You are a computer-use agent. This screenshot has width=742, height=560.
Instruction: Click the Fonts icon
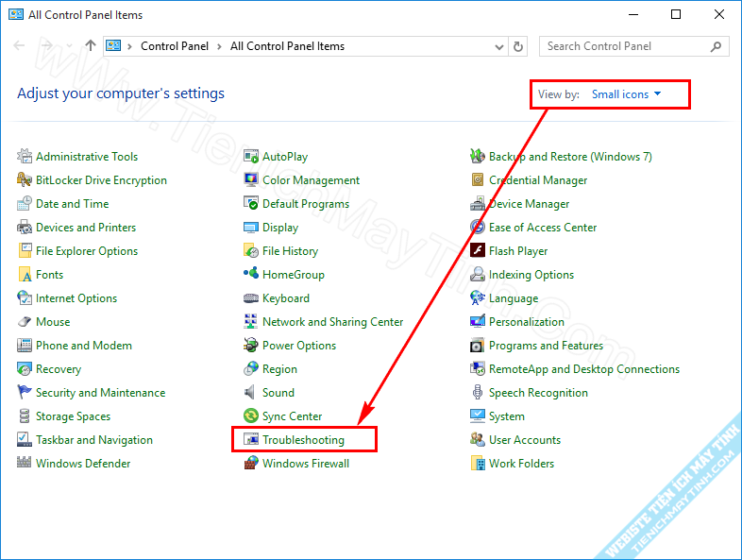coord(25,275)
